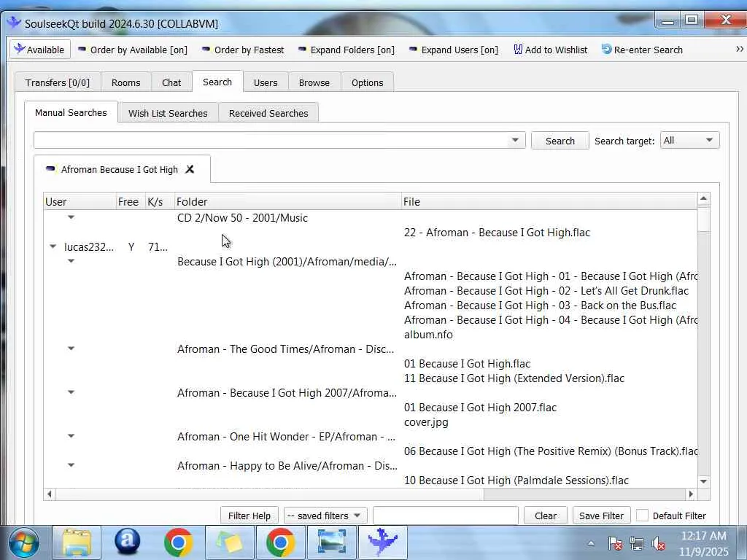Toggle Expand Folders option
The width and height of the screenshot is (747, 560).
[x=346, y=50]
